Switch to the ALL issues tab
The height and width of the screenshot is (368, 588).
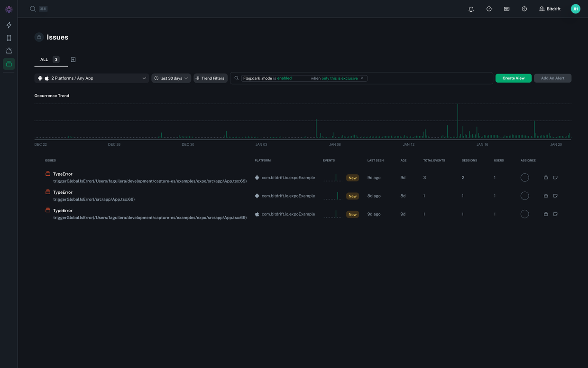pos(44,59)
